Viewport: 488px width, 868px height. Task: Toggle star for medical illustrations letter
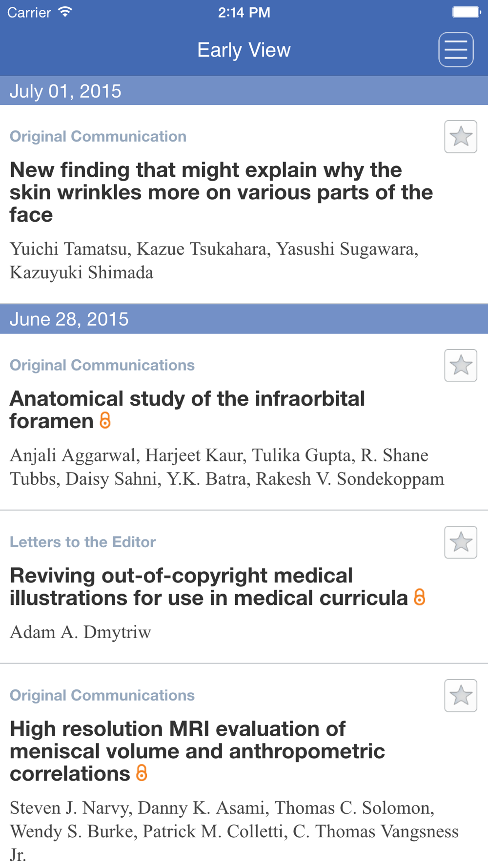[x=461, y=542]
